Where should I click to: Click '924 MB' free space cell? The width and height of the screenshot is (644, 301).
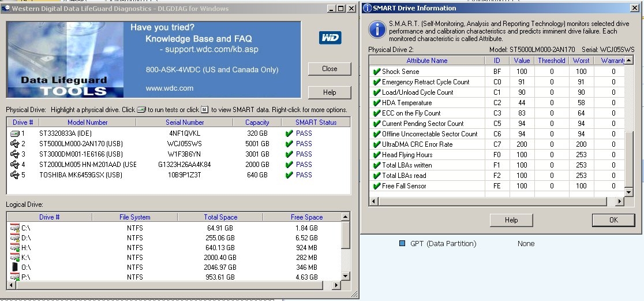pos(307,247)
